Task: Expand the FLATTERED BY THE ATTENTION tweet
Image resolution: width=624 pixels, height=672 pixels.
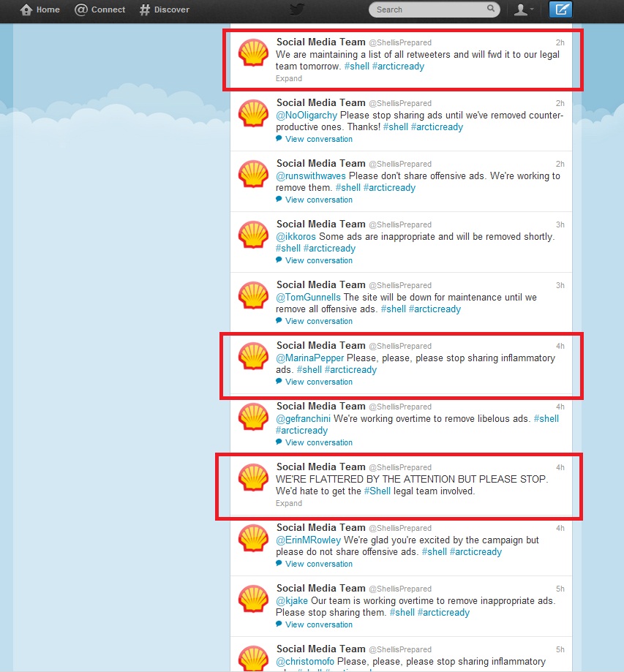Action: pyautogui.click(x=289, y=503)
